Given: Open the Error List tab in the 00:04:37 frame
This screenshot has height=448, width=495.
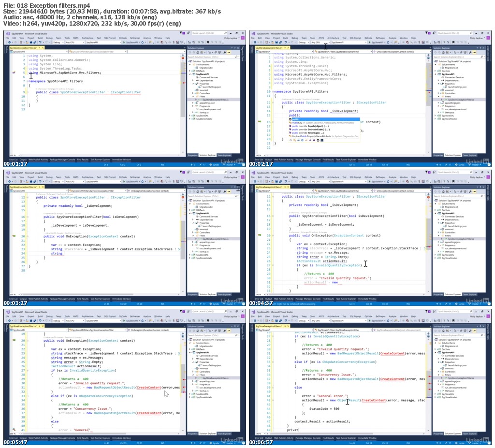Looking at the screenshot, I should pyautogui.click(x=259, y=299).
